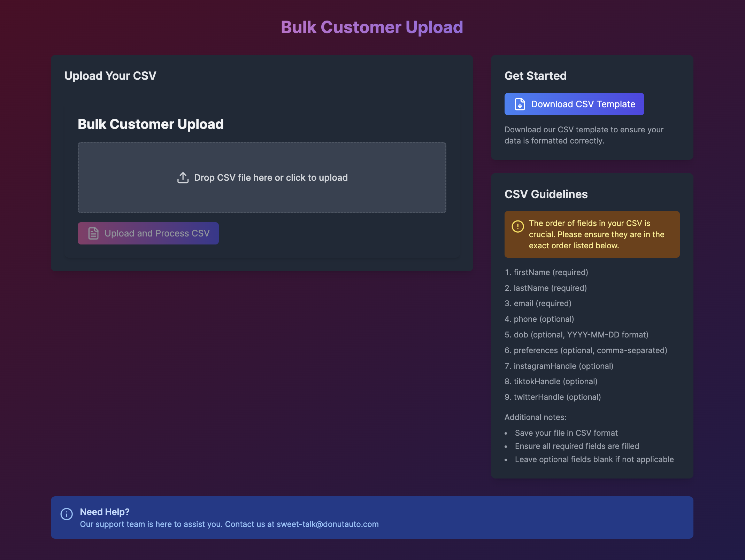Click the upload arrow icon in drop zone
Image resolution: width=745 pixels, height=560 pixels.
point(183,178)
